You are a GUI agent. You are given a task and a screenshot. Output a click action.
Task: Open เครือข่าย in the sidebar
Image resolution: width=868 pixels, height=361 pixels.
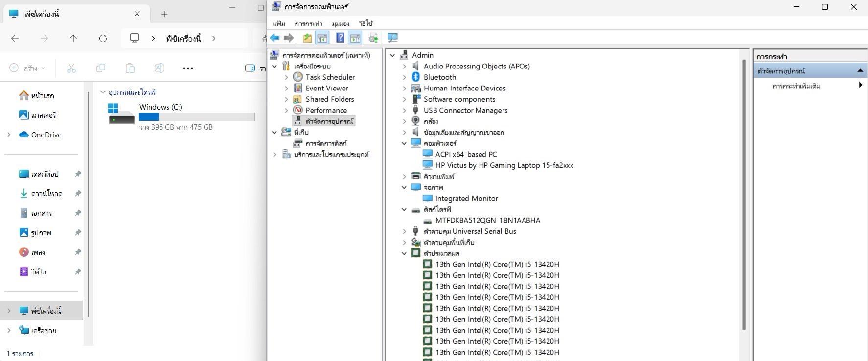[44, 331]
